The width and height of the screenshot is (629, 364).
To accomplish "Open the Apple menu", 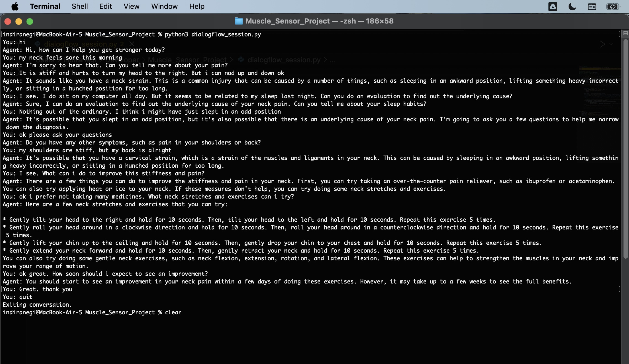I will click(15, 6).
